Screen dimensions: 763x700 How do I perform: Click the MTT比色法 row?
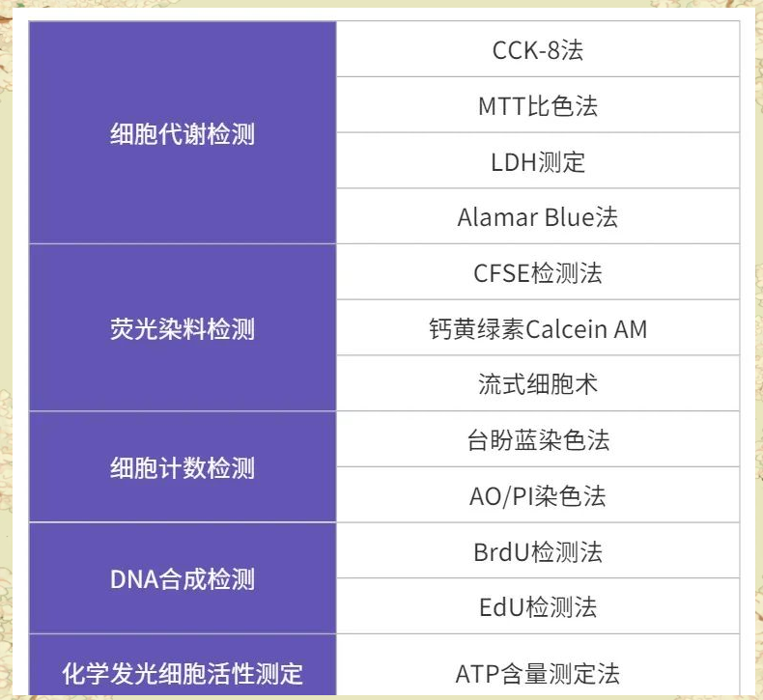coord(538,105)
